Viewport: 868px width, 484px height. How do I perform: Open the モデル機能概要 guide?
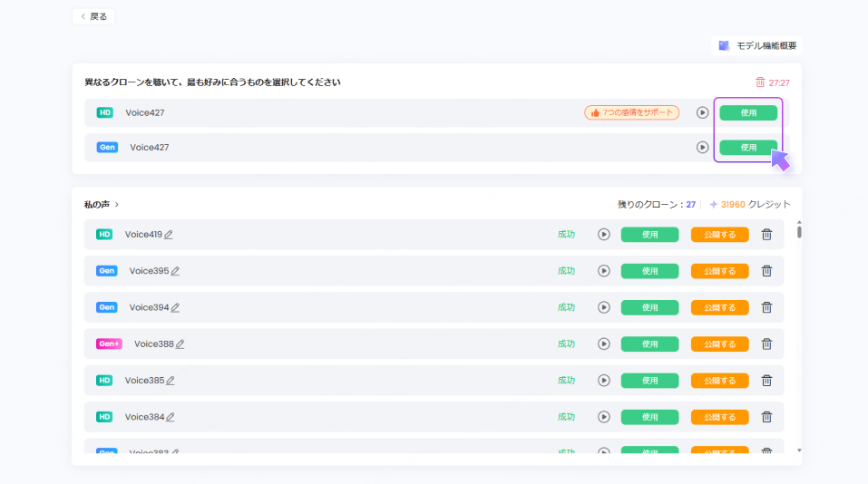tap(757, 46)
